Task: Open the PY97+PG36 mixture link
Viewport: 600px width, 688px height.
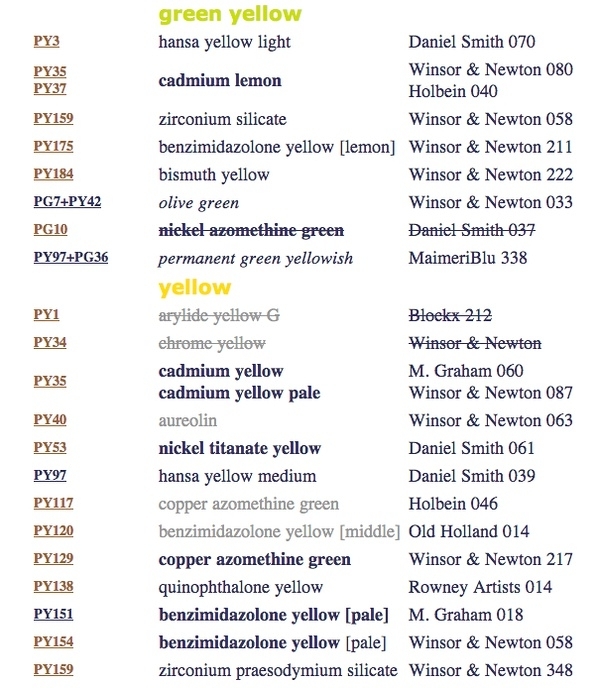Action: 70,257
